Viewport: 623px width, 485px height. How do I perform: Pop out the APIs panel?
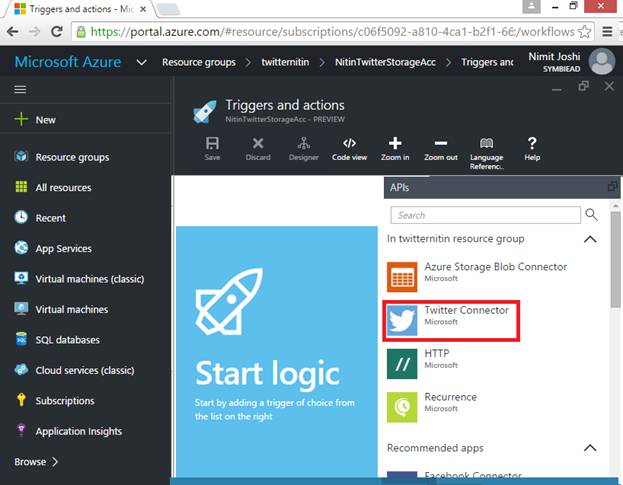612,186
